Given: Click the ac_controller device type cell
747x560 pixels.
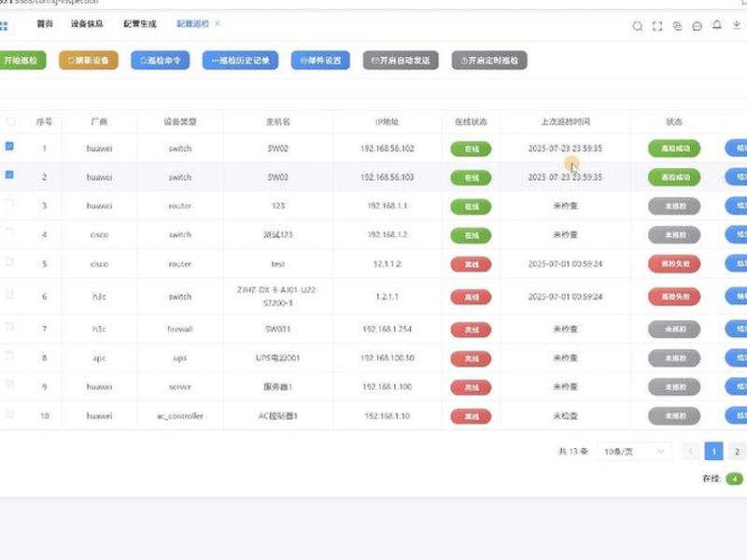Looking at the screenshot, I should pyautogui.click(x=180, y=415).
